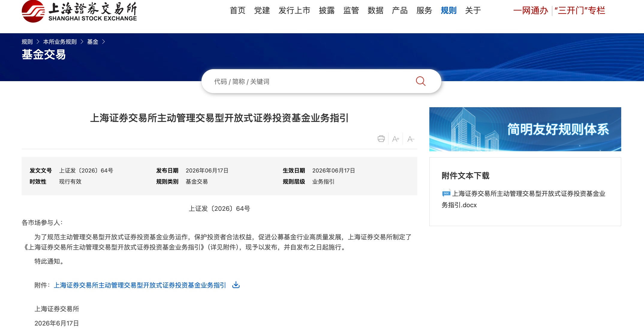Click the 规则 breadcrumb link
This screenshot has width=644, height=330.
click(x=27, y=42)
